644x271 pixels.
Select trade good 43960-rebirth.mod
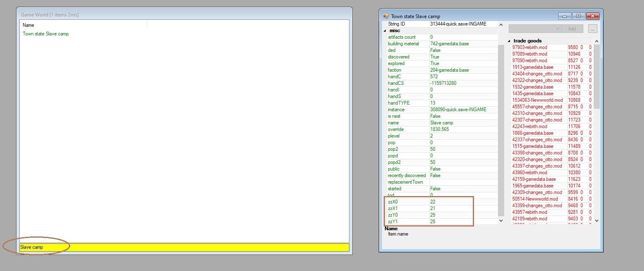[530, 173]
